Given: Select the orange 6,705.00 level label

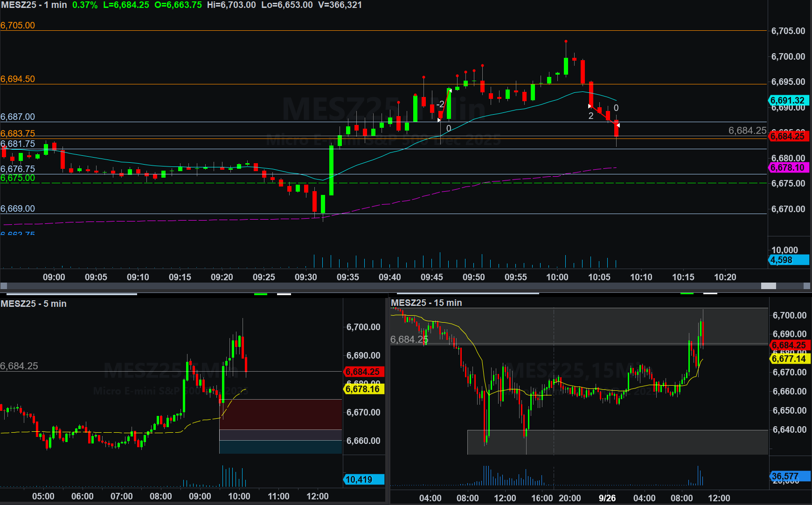Looking at the screenshot, I should tap(18, 25).
